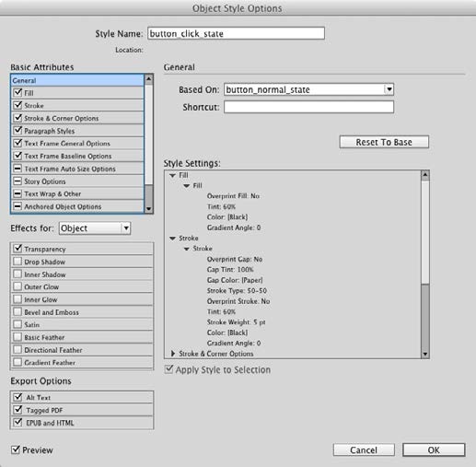Viewport: 476px width, 467px height.
Task: Collapse the nested Stroke subgroup
Action: (x=186, y=249)
